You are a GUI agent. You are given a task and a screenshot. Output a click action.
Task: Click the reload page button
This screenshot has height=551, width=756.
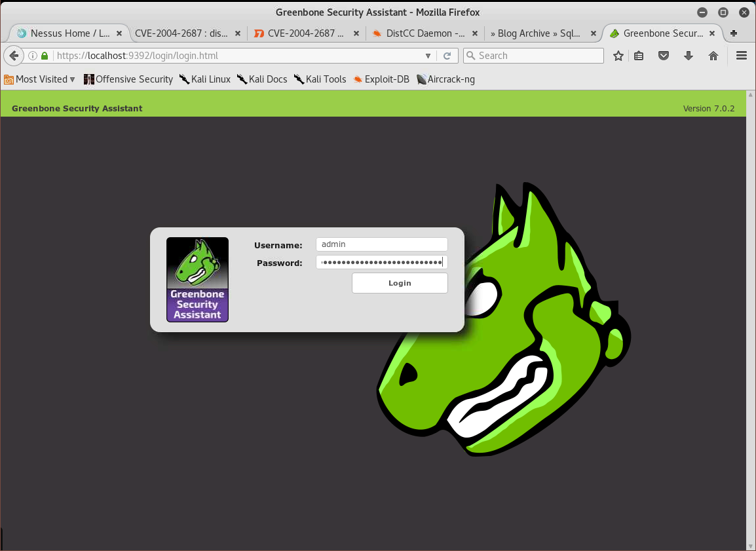[x=447, y=56]
